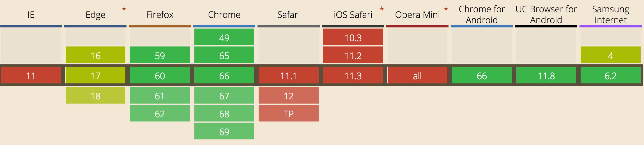Click the Chrome 69 version cell
This screenshot has width=644, height=145.
(x=224, y=131)
